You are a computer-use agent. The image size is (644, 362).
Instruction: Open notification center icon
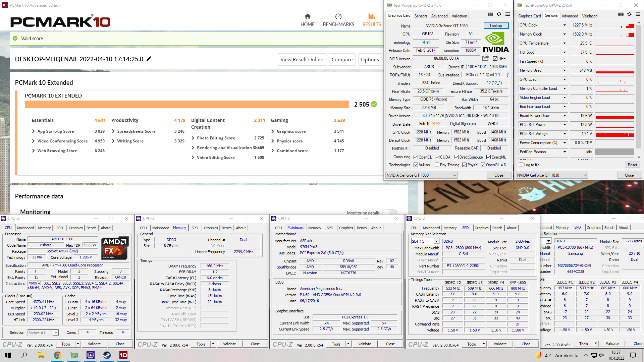click(633, 355)
